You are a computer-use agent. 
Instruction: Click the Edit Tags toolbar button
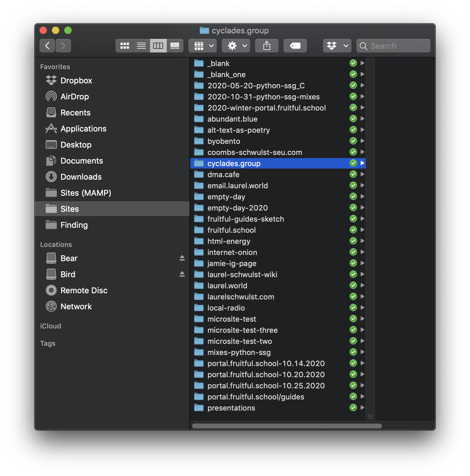point(295,46)
